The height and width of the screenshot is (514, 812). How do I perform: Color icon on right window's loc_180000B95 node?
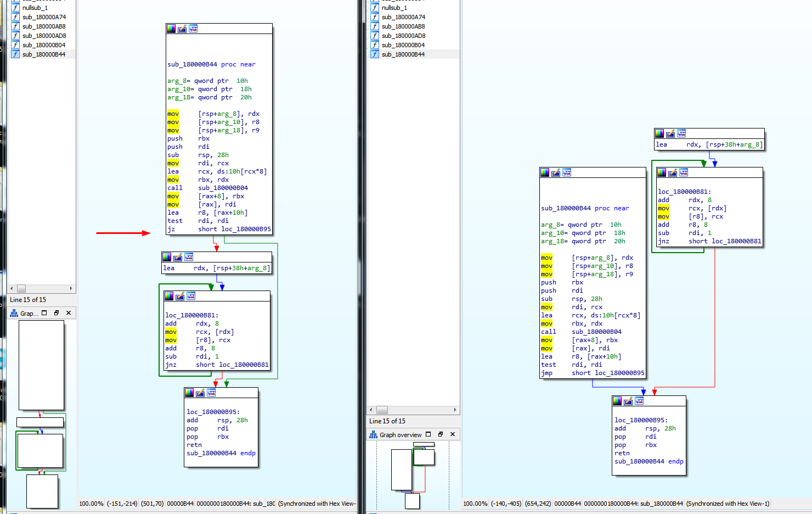tap(617, 401)
